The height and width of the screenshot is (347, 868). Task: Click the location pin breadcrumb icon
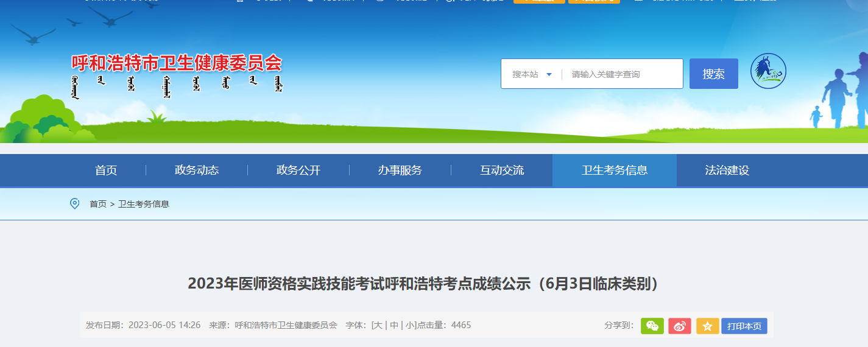click(74, 203)
